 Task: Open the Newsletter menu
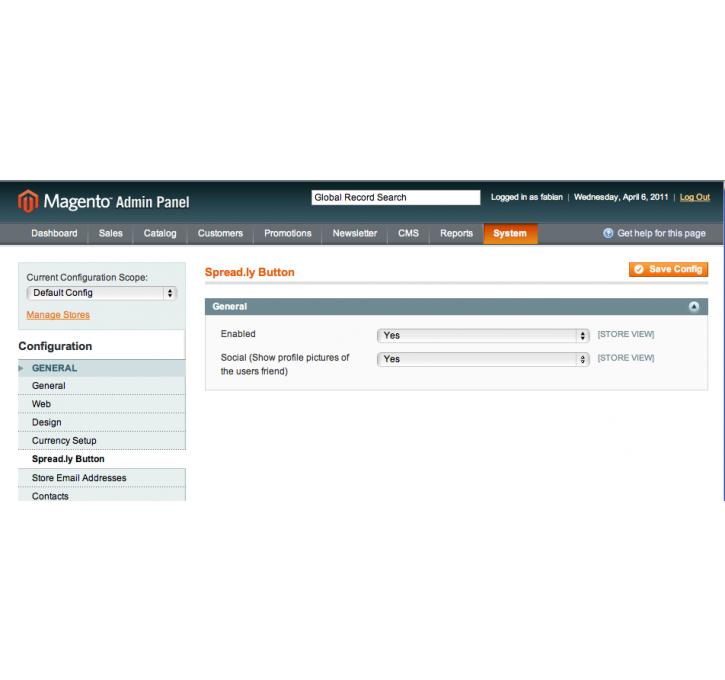tap(355, 233)
